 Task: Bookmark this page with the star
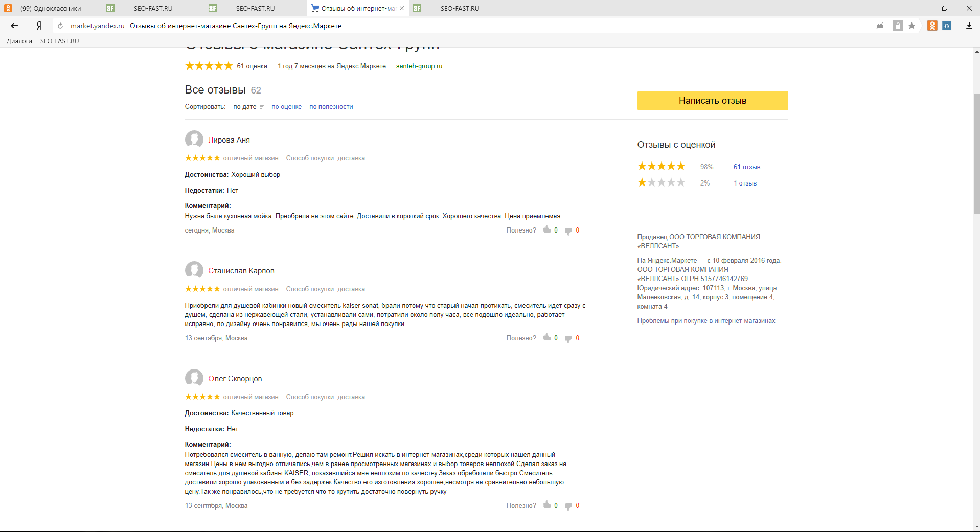coord(911,26)
